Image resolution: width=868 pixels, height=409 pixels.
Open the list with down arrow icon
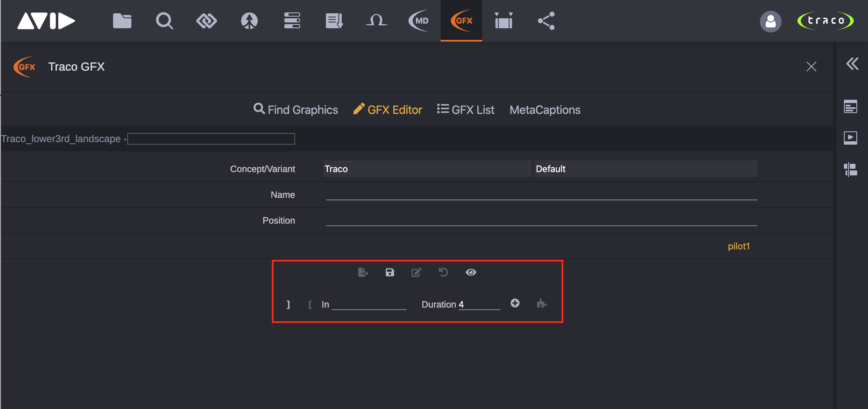(x=335, y=21)
